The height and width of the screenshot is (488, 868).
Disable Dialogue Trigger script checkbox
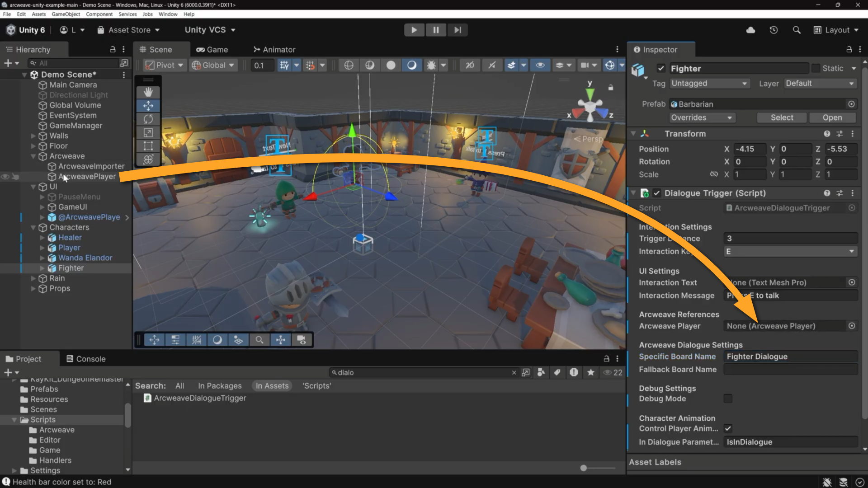point(657,193)
